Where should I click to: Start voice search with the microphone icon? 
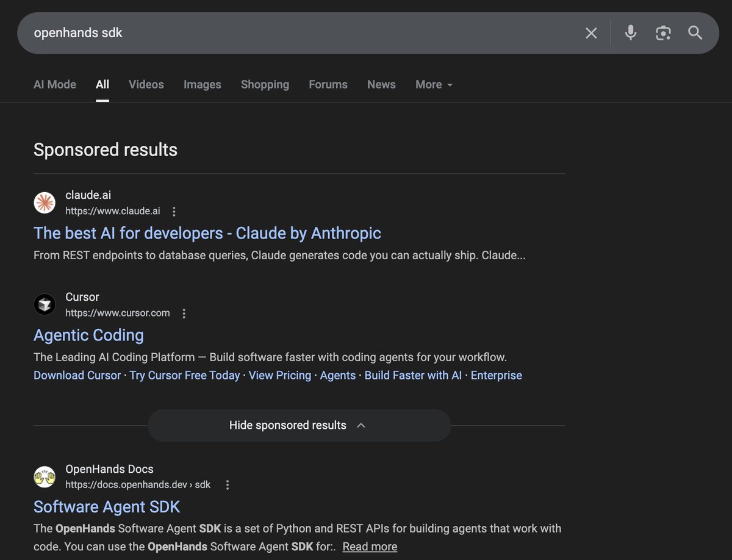[631, 33]
